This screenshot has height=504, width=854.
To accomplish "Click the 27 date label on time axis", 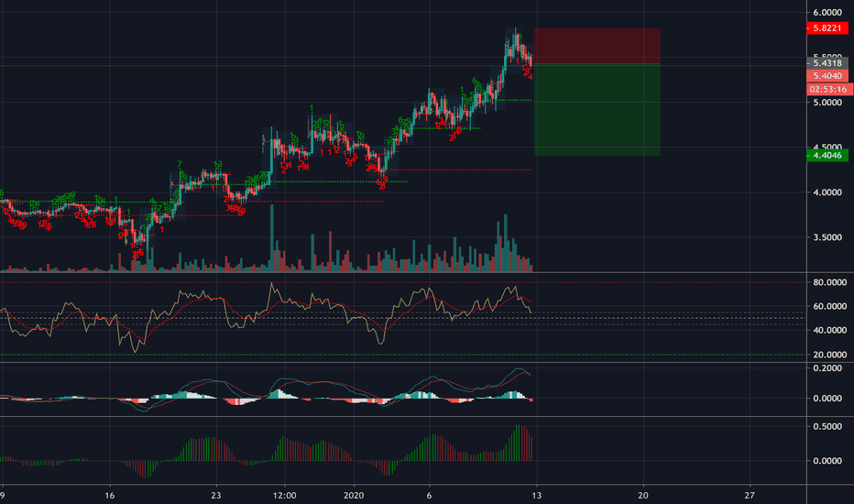I will point(750,495).
